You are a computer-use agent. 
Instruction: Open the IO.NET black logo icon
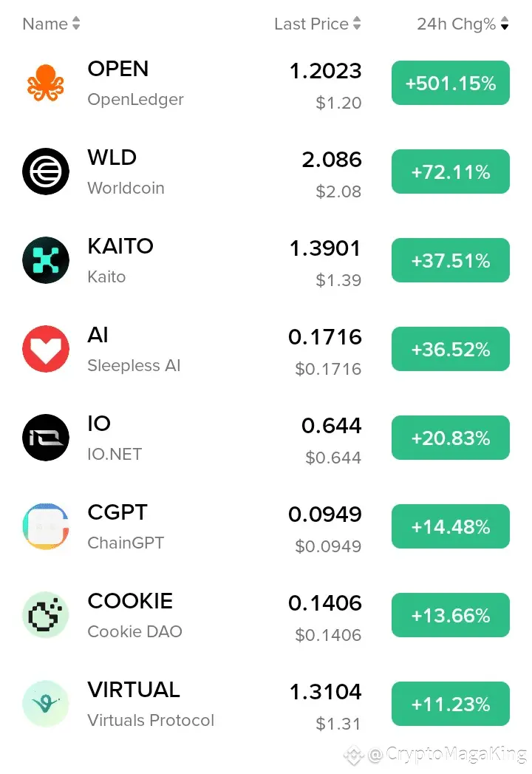tap(45, 438)
